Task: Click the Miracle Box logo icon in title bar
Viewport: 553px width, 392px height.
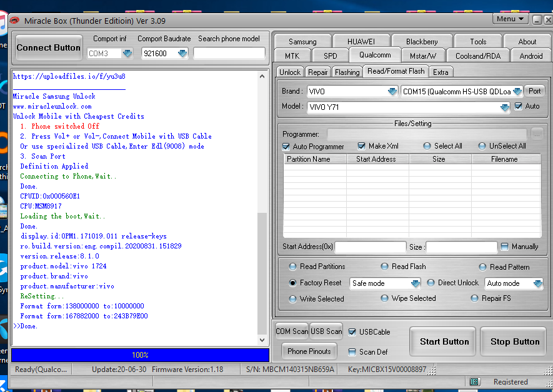Action: pyautogui.click(x=14, y=21)
